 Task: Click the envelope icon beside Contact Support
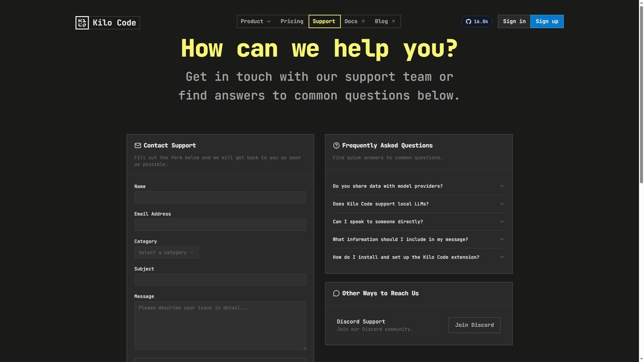138,145
